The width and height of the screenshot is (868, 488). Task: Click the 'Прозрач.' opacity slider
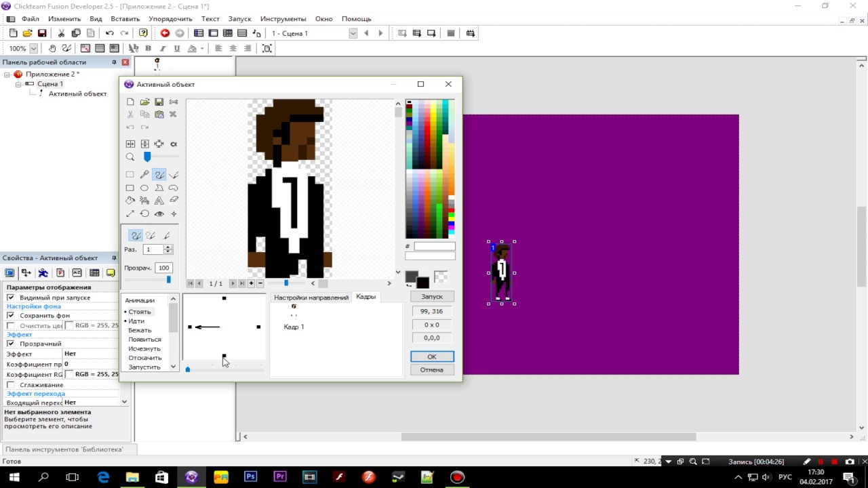pyautogui.click(x=148, y=279)
